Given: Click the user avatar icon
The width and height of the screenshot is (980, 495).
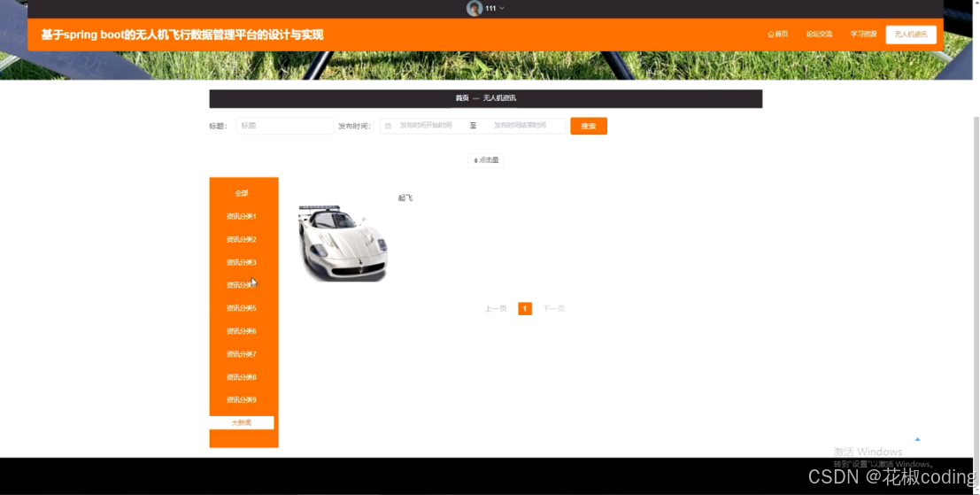Looking at the screenshot, I should point(475,8).
